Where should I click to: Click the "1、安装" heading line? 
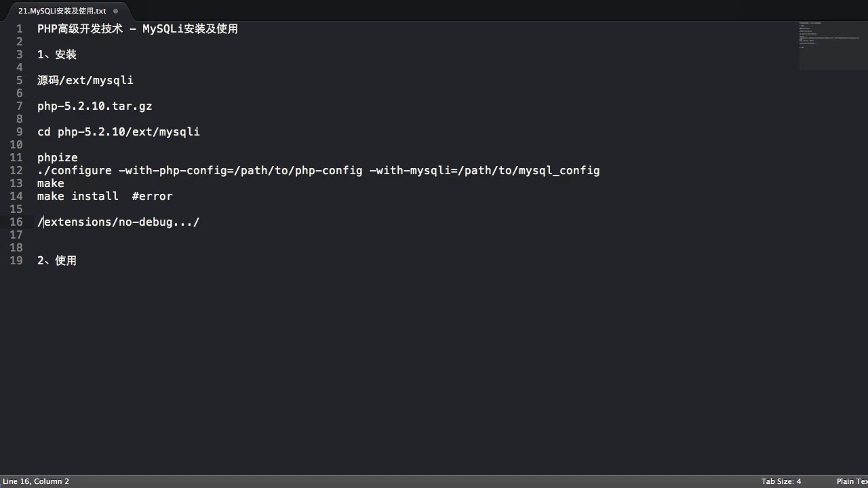[57, 54]
